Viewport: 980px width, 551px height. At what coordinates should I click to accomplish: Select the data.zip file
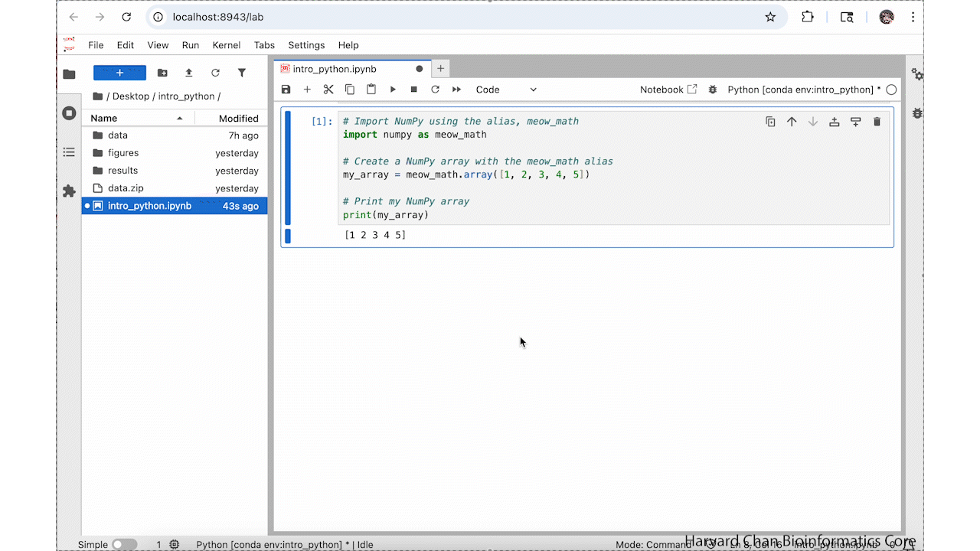[x=126, y=188]
